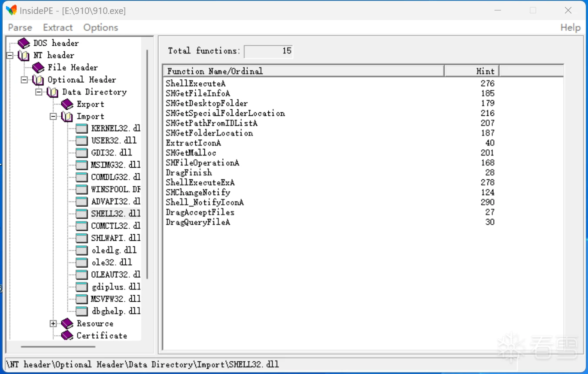
Task: Click the DOS header book icon
Action: click(24, 43)
